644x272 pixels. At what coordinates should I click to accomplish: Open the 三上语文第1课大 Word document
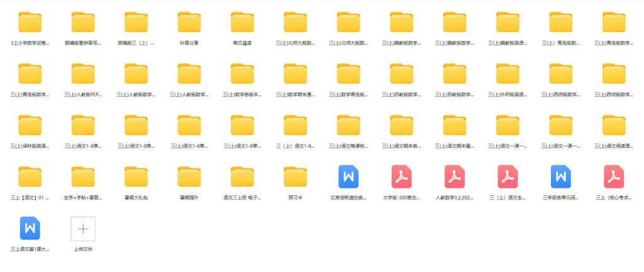30,229
